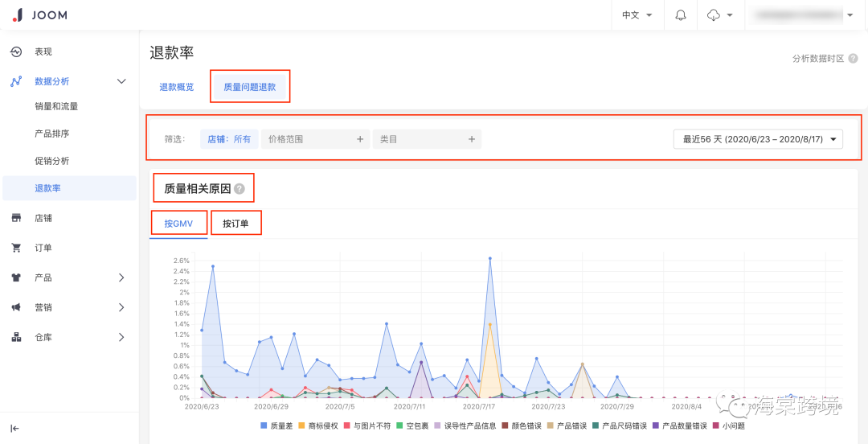
Task: Toggle 误导性产品信息 legend series
Action: [x=465, y=425]
